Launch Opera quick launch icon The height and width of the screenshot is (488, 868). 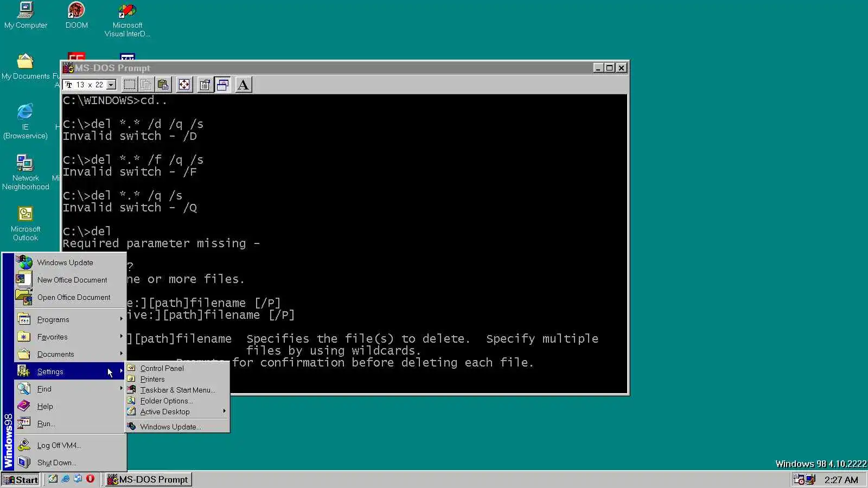pos(91,479)
